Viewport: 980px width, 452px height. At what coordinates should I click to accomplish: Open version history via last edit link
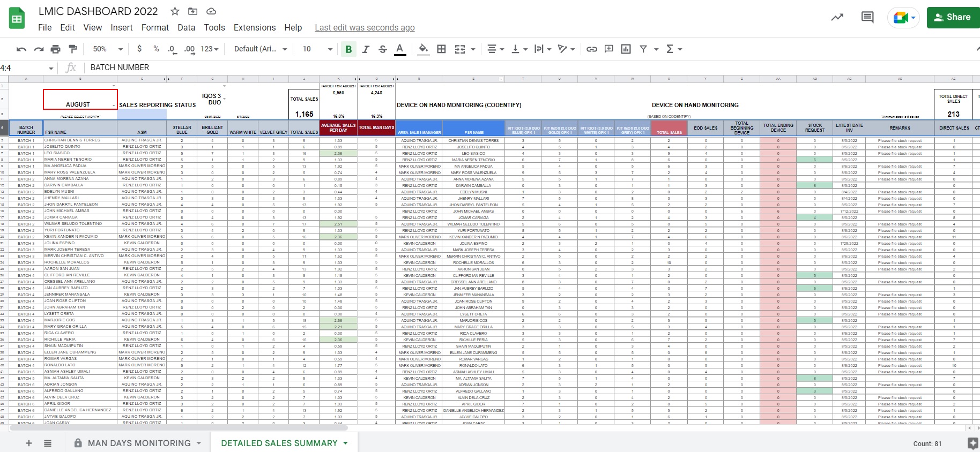point(365,27)
